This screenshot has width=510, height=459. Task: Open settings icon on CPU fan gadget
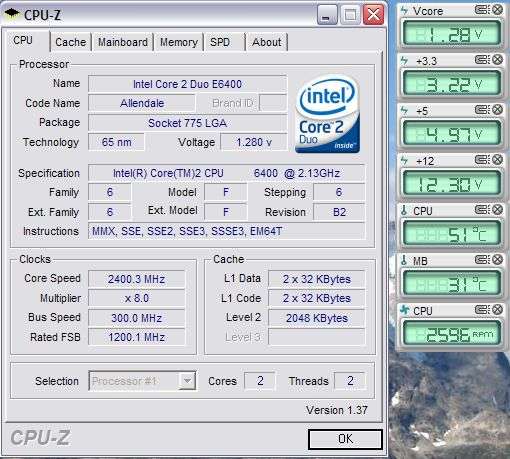(x=482, y=309)
